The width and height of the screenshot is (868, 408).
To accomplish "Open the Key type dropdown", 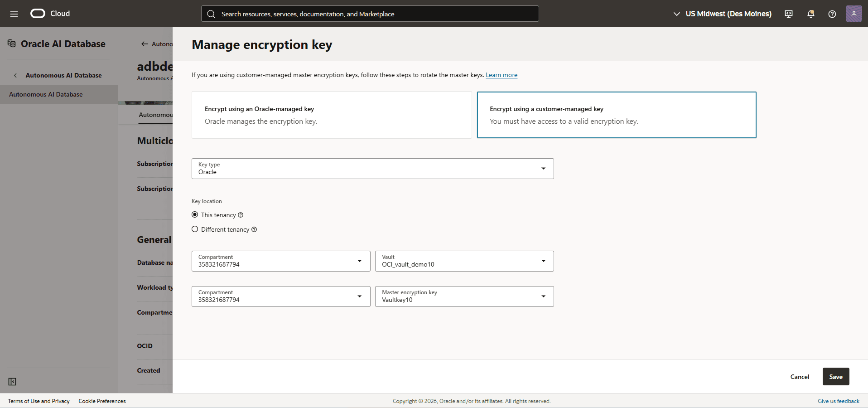I will pos(372,169).
